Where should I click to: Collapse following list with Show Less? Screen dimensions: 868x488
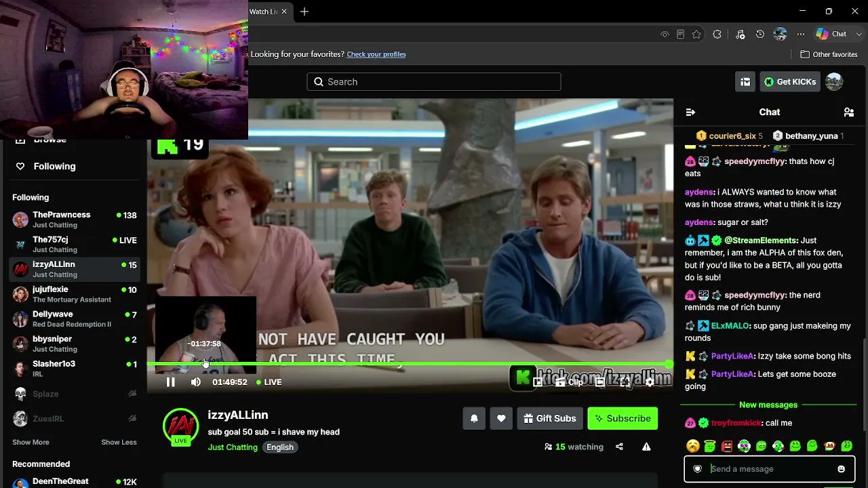(119, 443)
